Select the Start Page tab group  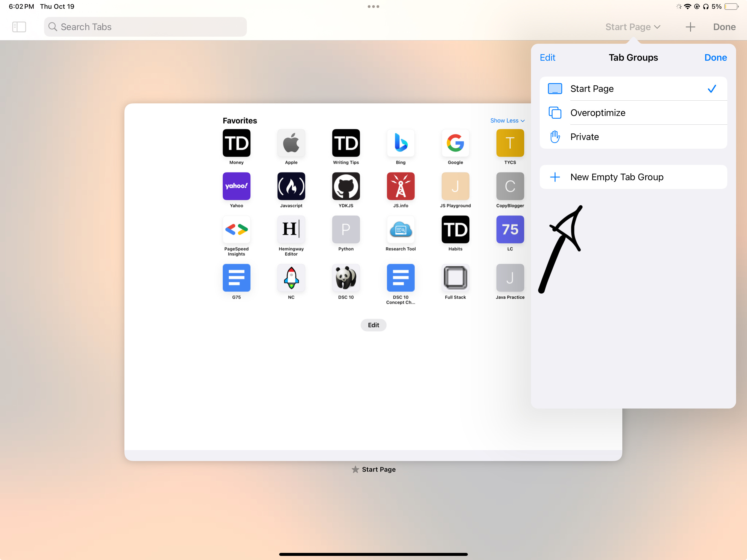pyautogui.click(x=633, y=89)
